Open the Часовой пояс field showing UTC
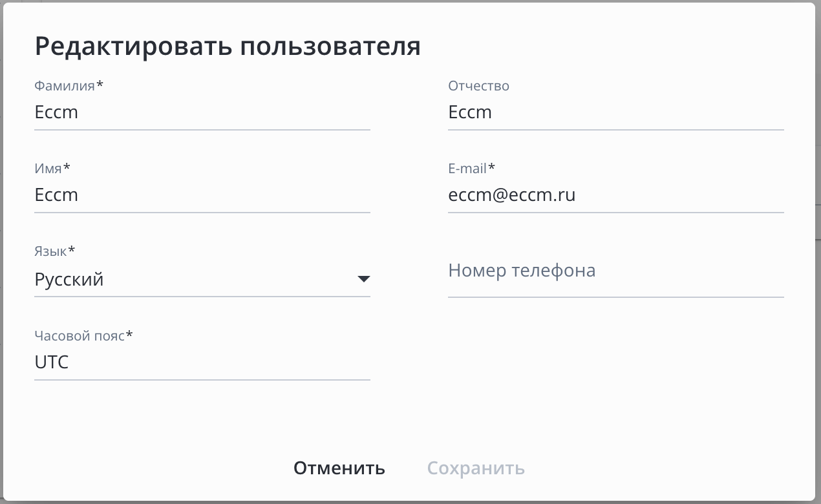This screenshot has height=504, width=821. click(x=202, y=362)
